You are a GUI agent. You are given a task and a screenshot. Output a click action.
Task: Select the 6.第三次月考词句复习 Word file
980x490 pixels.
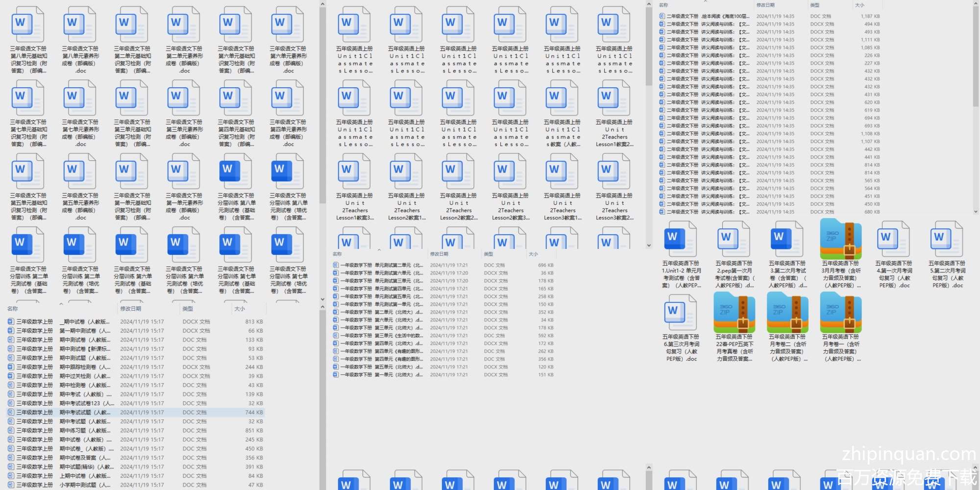[681, 314]
